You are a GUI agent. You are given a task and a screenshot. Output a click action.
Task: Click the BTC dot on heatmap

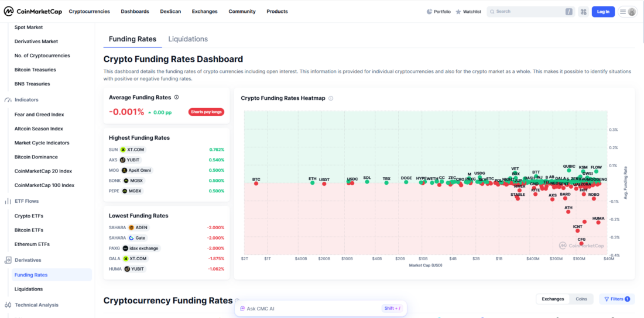click(256, 184)
